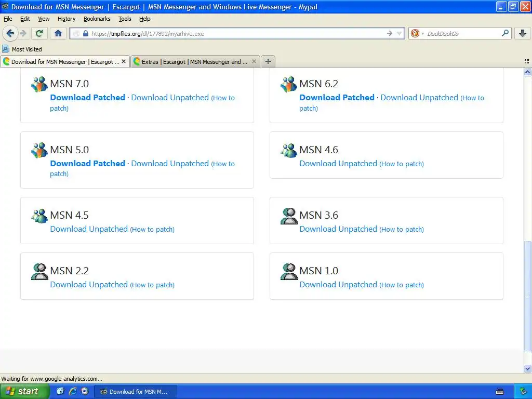Image resolution: width=532 pixels, height=399 pixels.
Task: Click Download Unpatched for MSN 5.0
Action: point(170,163)
